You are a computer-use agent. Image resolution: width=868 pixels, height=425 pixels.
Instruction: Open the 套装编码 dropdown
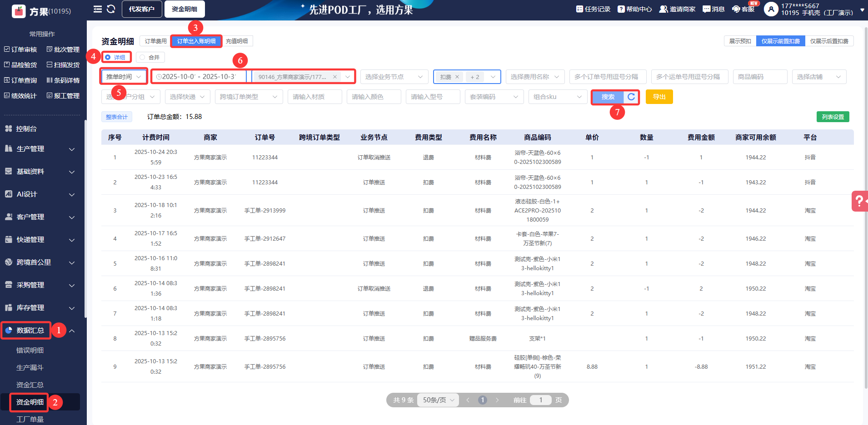tap(494, 97)
